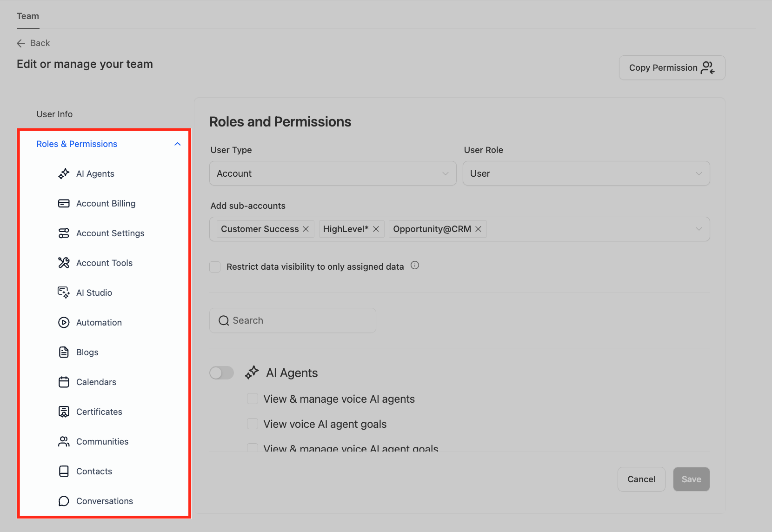
Task: Click the Copy Permission button
Action: pyautogui.click(x=672, y=68)
